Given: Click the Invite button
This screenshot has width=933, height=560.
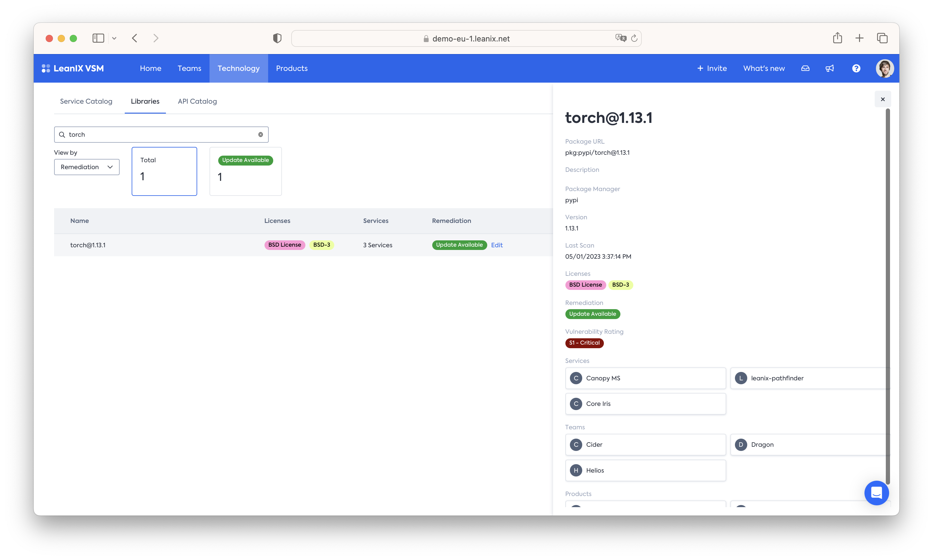Looking at the screenshot, I should (x=712, y=68).
